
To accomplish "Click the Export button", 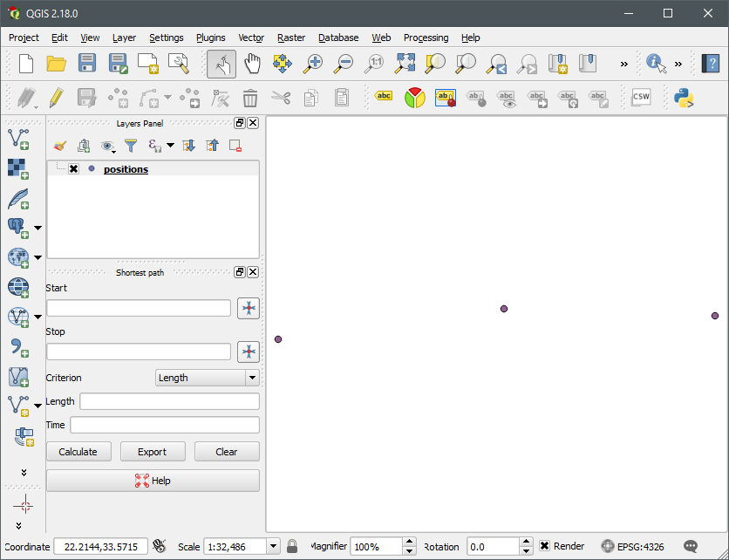I will point(152,452).
